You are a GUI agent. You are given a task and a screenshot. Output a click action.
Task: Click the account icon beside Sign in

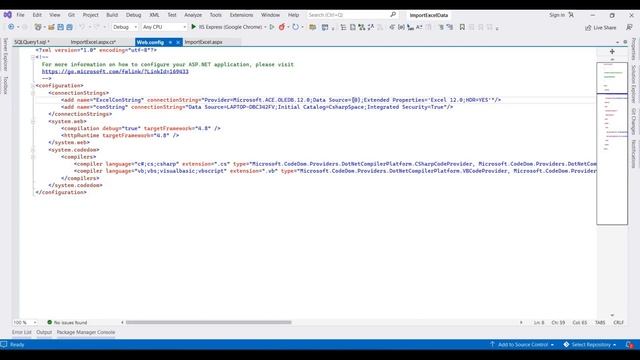point(571,15)
